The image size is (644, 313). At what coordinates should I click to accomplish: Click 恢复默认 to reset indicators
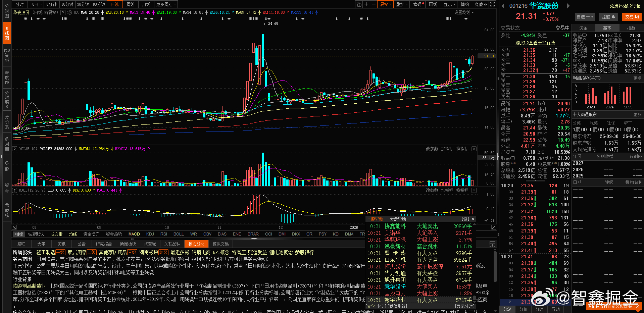[x=36, y=234]
